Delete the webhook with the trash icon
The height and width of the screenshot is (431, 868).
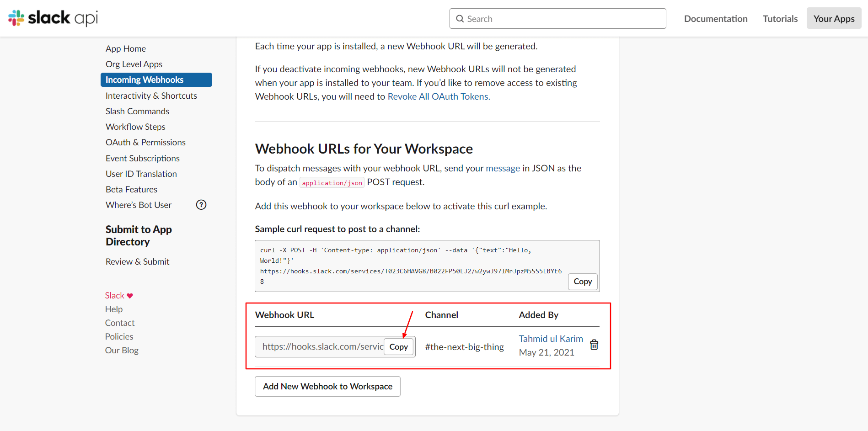(x=594, y=345)
